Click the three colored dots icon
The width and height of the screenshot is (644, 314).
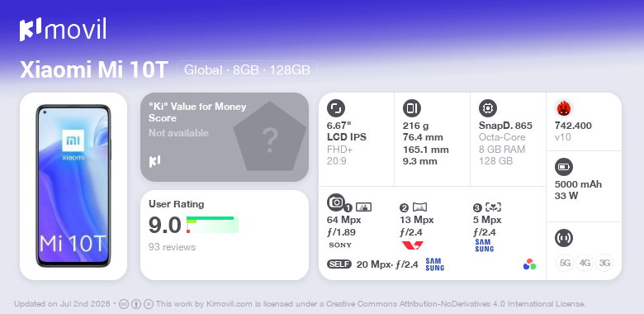529,264
